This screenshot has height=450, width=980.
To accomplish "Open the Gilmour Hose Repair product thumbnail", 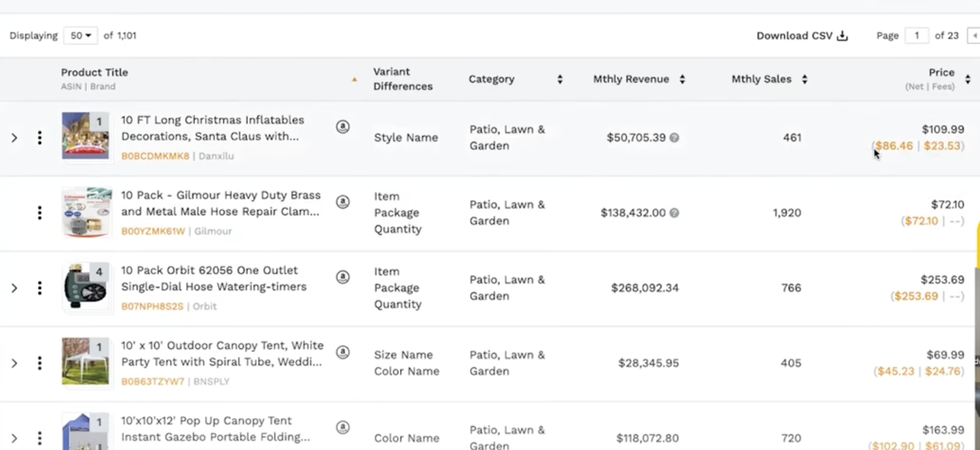I will coord(87,212).
